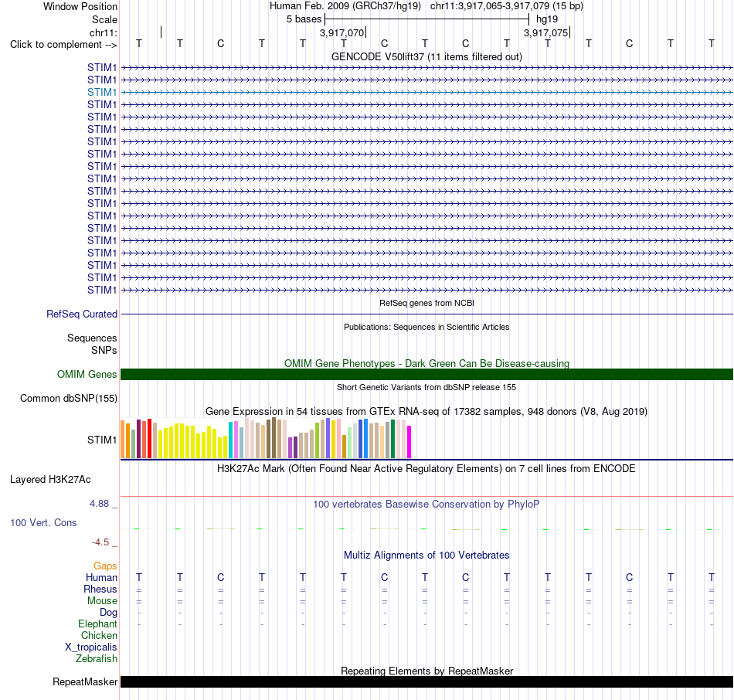Click the 3,917,075 ruler coordinate
This screenshot has height=700, width=734.
(545, 32)
